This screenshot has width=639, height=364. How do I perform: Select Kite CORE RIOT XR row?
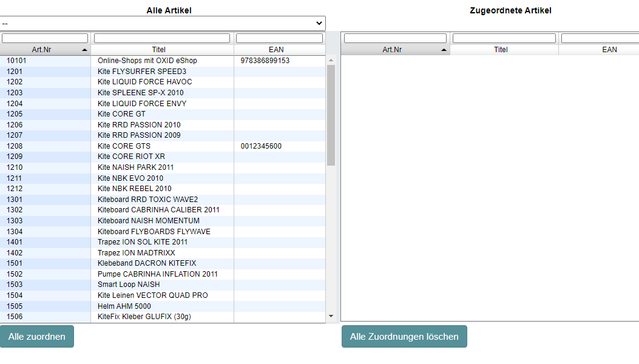163,157
